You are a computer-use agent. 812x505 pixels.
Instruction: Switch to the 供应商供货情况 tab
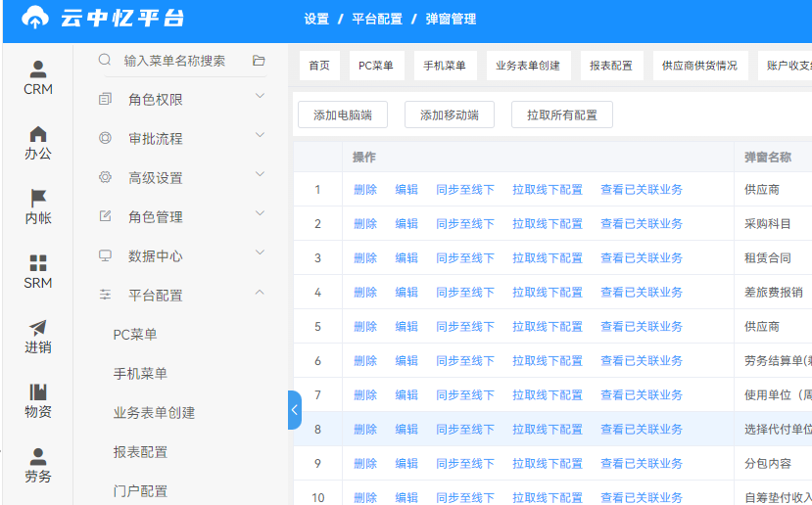700,66
